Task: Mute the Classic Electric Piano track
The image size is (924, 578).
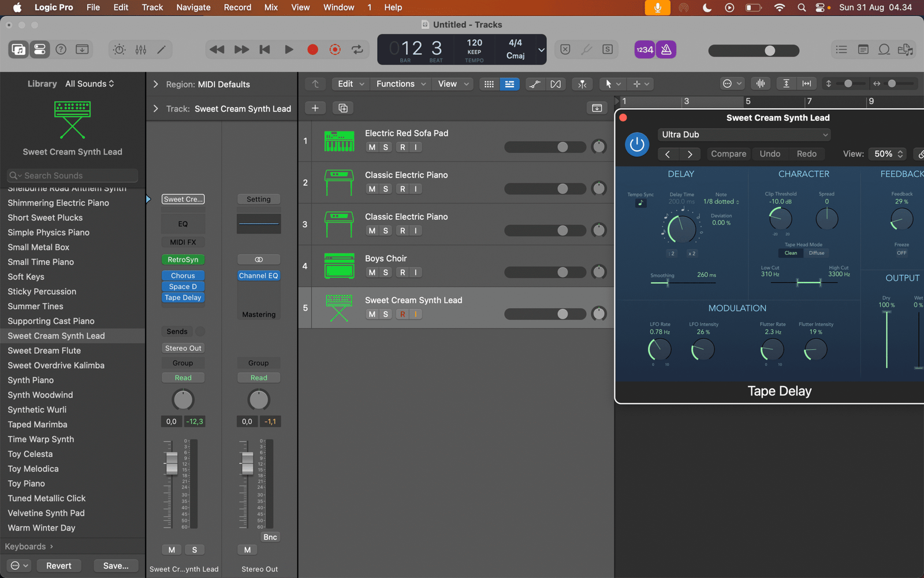Action: (372, 188)
